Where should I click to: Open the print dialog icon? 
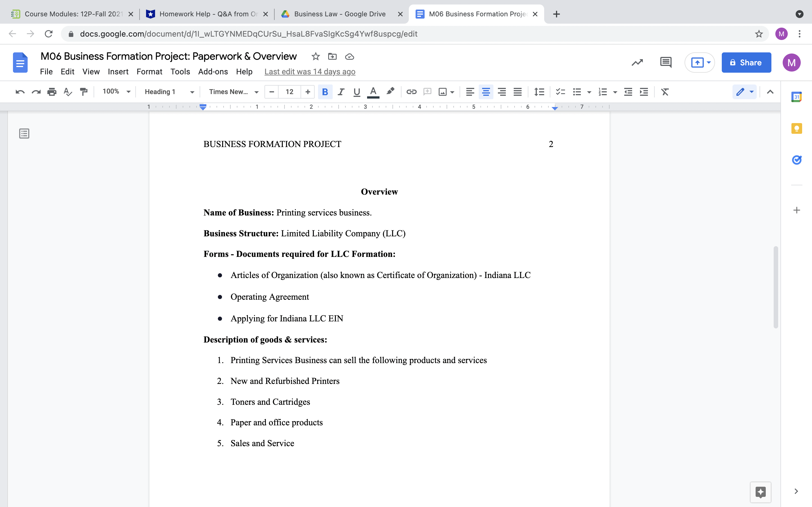[52, 92]
